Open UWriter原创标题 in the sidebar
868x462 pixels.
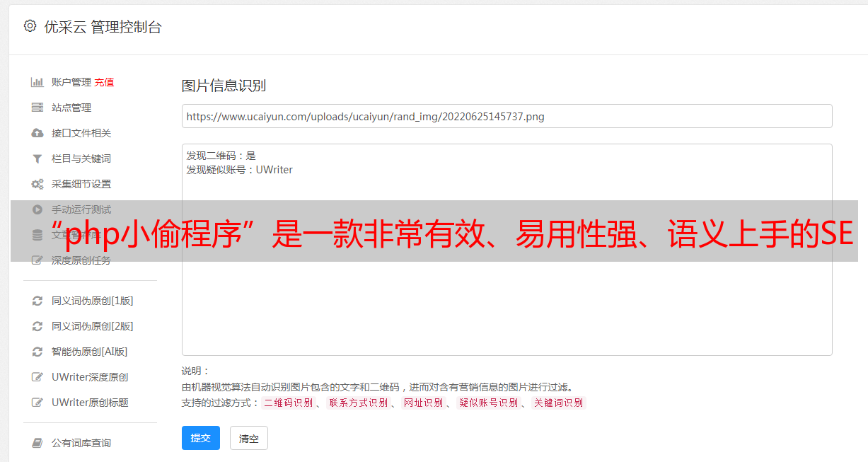90,403
